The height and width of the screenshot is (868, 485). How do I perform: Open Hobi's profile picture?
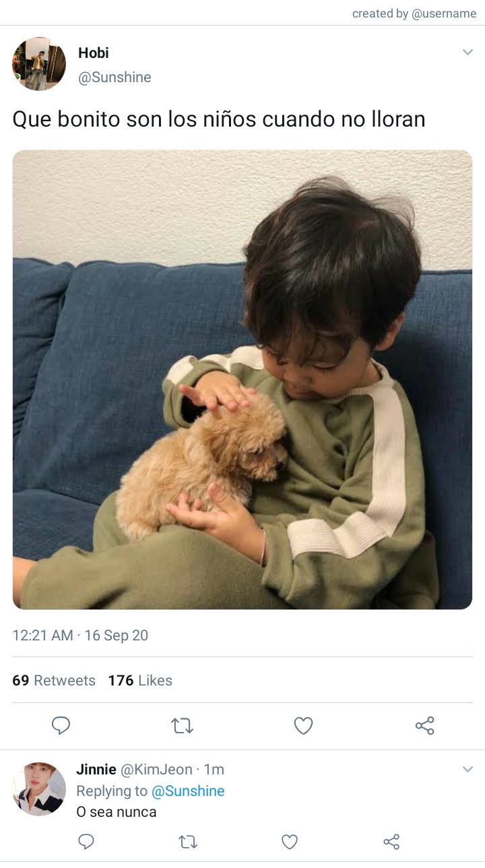pyautogui.click(x=39, y=64)
